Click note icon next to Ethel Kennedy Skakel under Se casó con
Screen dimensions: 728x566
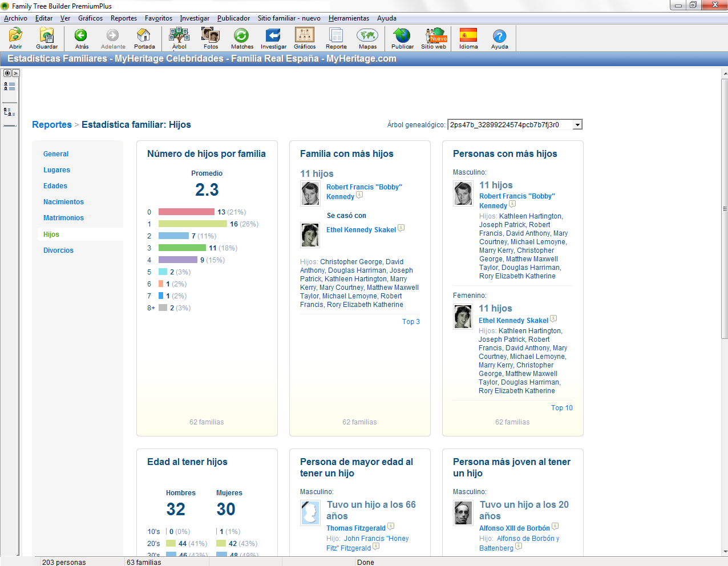click(401, 228)
